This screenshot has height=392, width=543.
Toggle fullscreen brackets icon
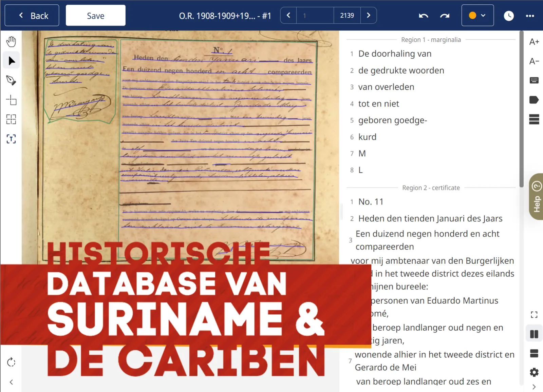534,315
